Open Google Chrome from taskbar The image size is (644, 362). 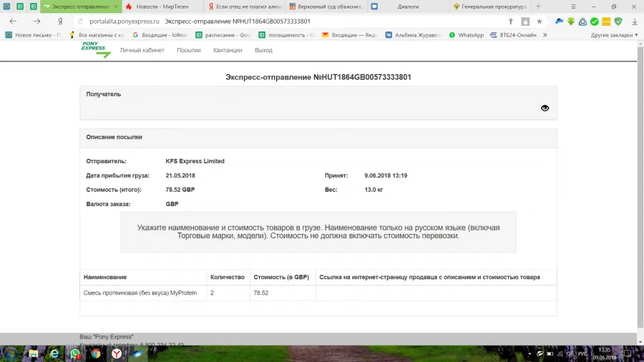pyautogui.click(x=96, y=354)
